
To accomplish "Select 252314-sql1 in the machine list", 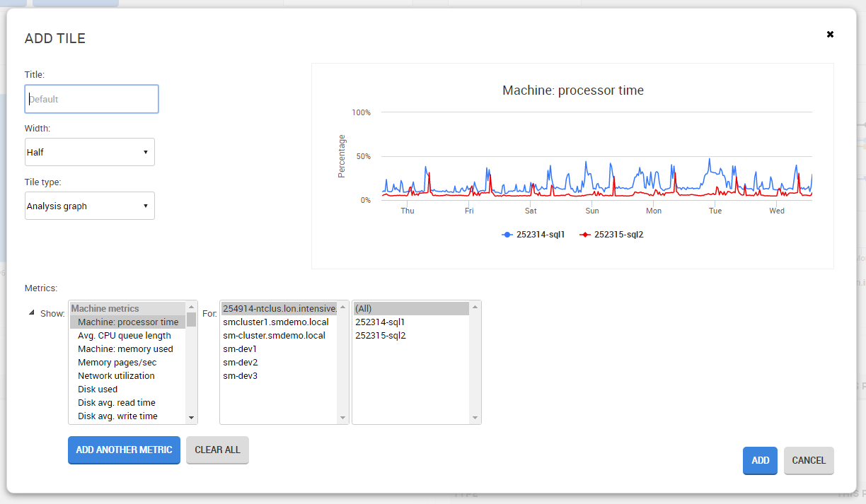I will pyautogui.click(x=380, y=322).
